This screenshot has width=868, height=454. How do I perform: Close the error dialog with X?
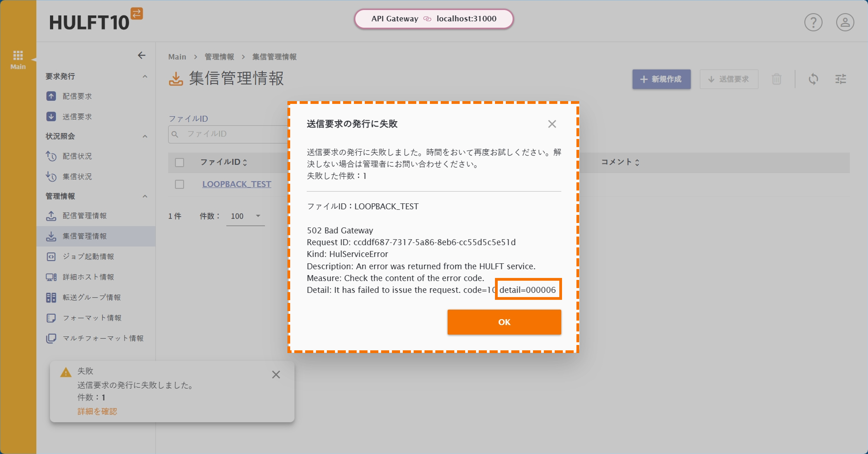[x=552, y=124]
